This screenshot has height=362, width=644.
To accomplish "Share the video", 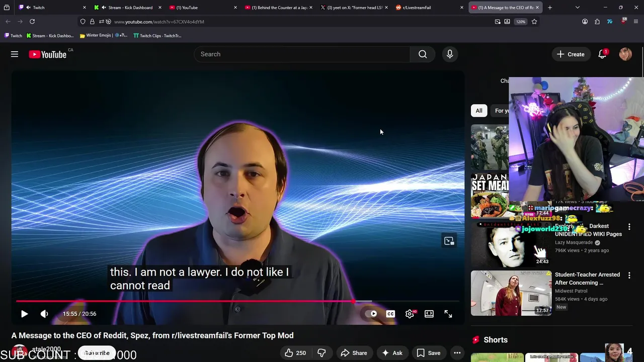I will pos(354,353).
